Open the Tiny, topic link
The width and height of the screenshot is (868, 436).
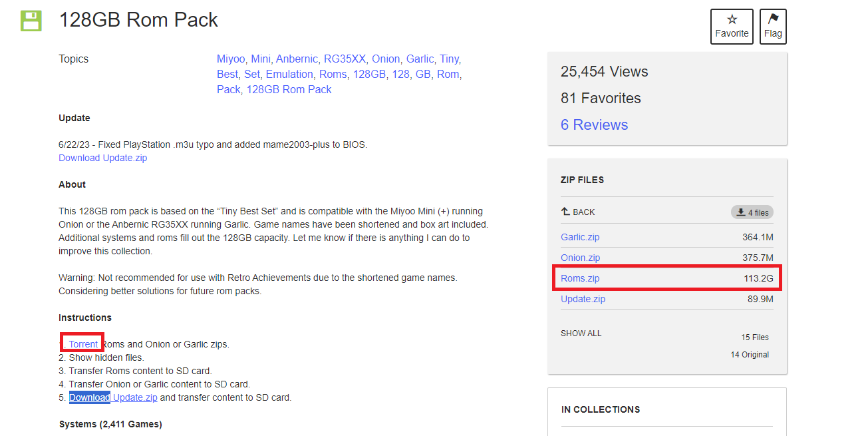450,59
